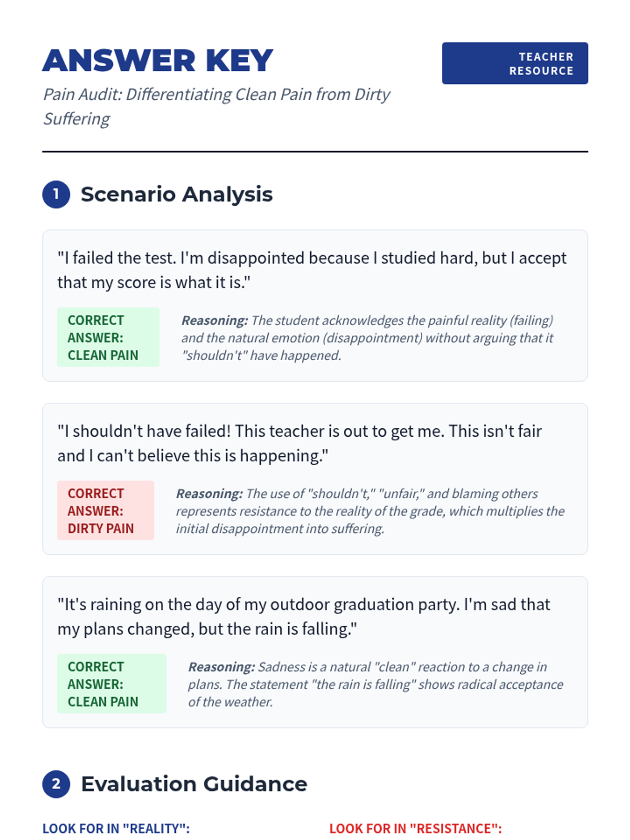Click the reasoning text about radical acceptance
Viewport: 630px width, 840px height.
pos(375,684)
